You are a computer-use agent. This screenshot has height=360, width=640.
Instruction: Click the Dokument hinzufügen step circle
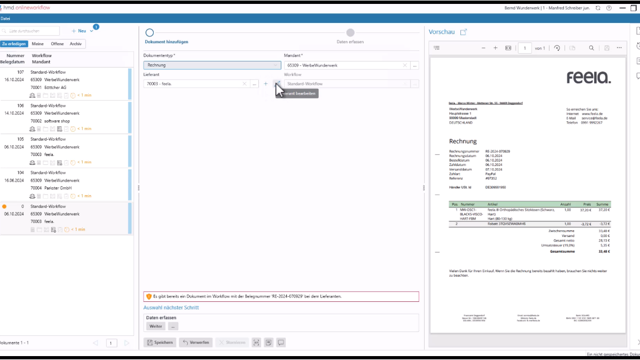pos(150,33)
